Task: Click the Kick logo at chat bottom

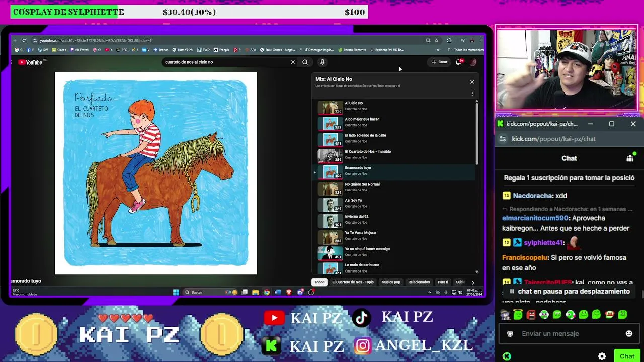Action: [507, 356]
